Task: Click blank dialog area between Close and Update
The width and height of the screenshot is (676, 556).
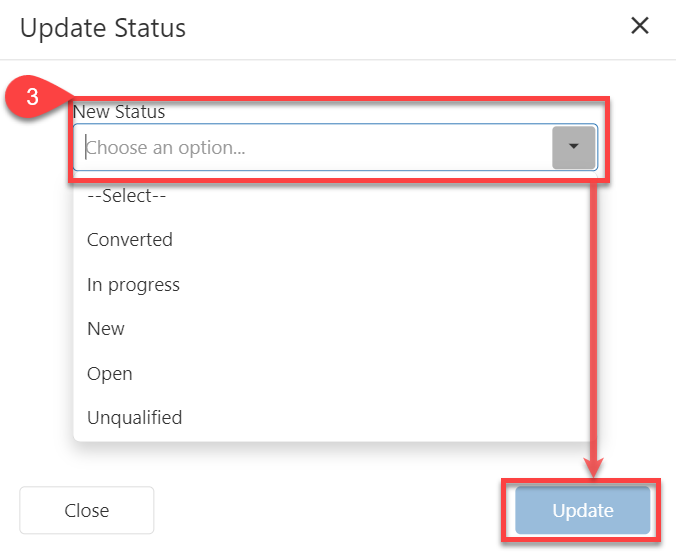Action: coord(330,511)
